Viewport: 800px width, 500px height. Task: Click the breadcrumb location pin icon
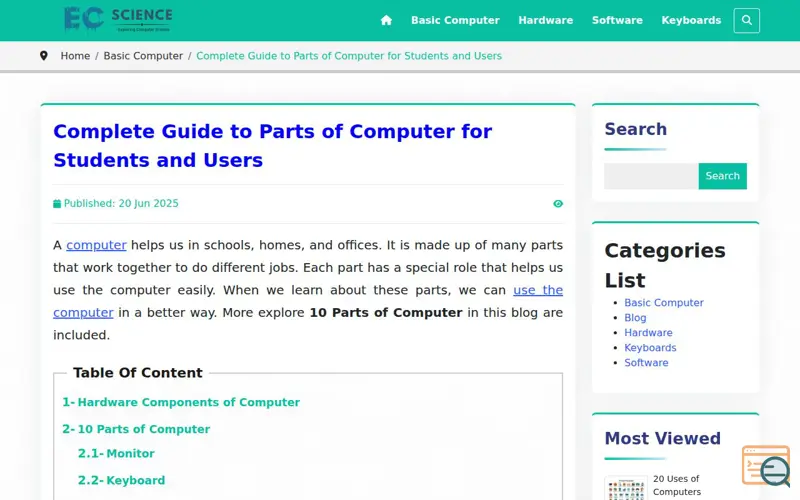tap(44, 56)
